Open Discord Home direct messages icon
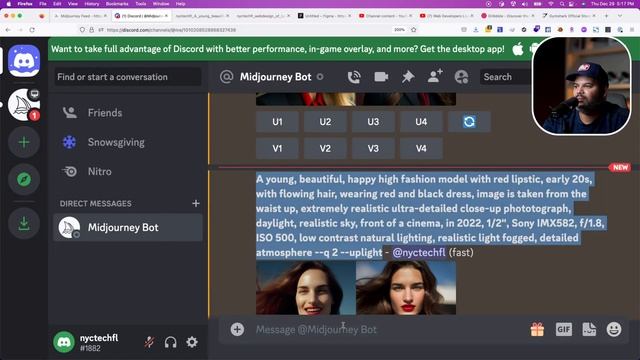The height and width of the screenshot is (360, 640). (24, 61)
